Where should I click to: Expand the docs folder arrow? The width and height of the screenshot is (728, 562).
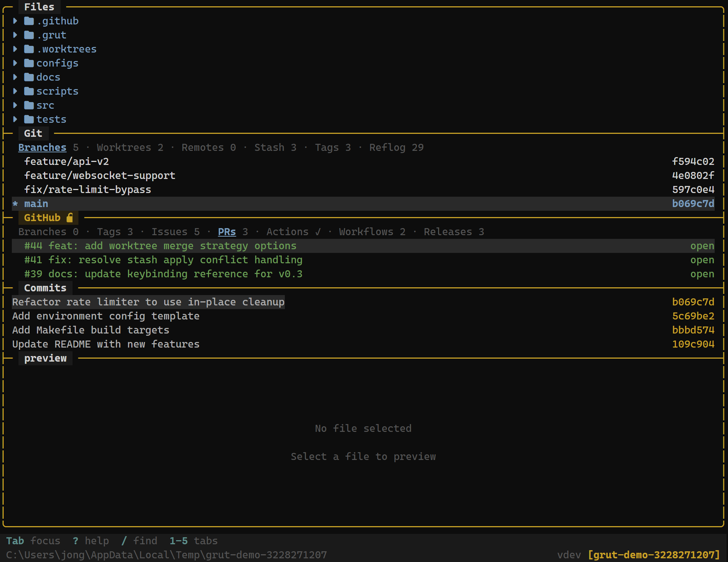tap(15, 77)
